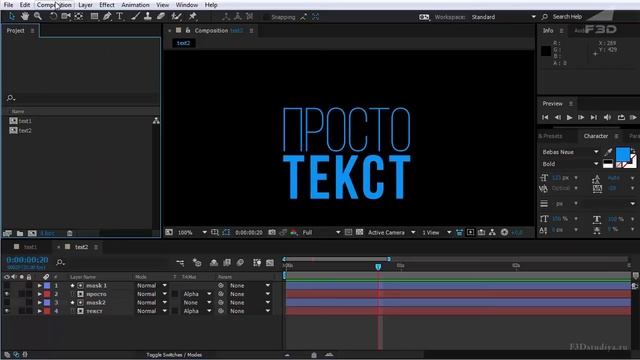640x360 pixels.
Task: Open Alpha track matte dropdown for просто
Action: coord(197,294)
